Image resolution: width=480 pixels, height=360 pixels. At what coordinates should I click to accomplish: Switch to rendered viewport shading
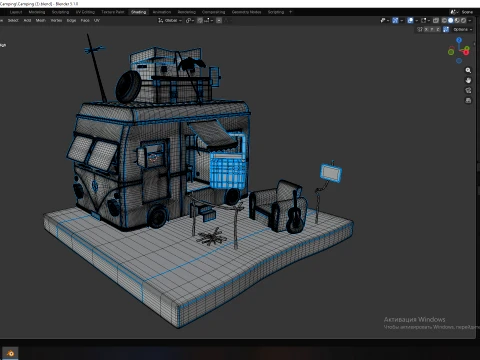tap(463, 21)
